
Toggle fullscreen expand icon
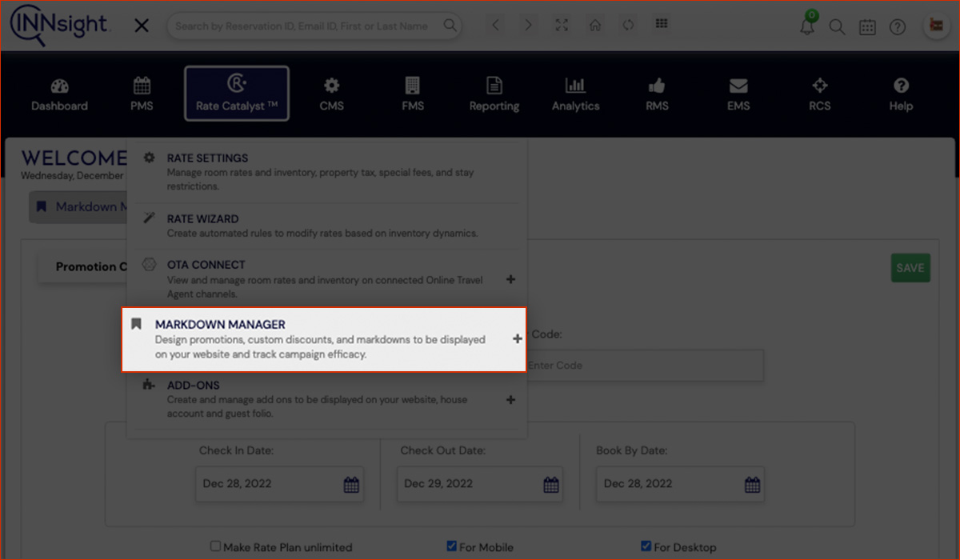coord(562,26)
